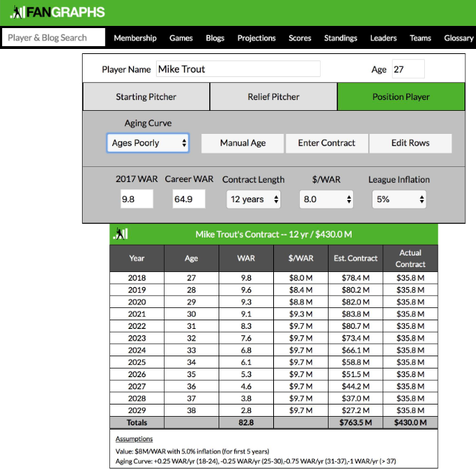The image size is (476, 470).
Task: Click the $27.2 M estimated contract cell
Action: click(355, 410)
